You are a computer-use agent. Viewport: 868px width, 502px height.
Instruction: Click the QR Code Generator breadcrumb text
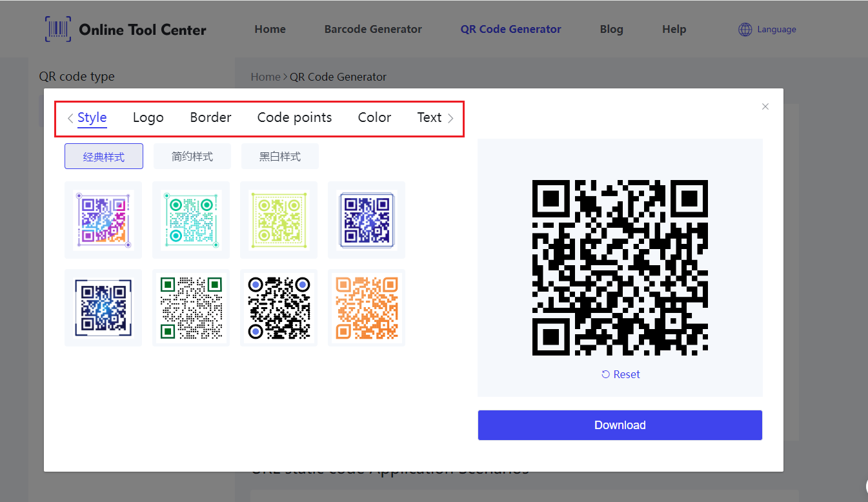tap(338, 77)
